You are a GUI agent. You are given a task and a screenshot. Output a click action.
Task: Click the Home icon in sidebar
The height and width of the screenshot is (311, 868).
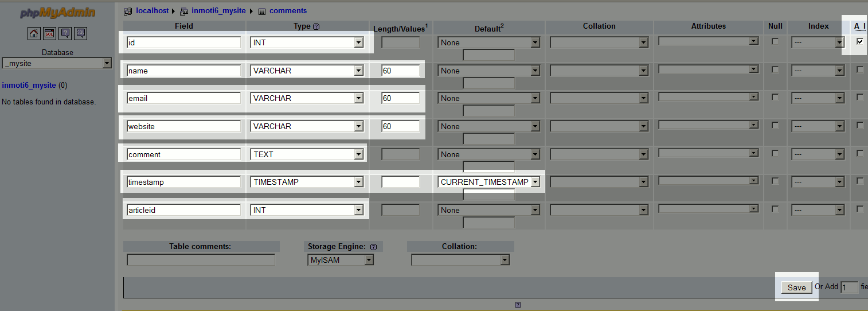tap(34, 33)
